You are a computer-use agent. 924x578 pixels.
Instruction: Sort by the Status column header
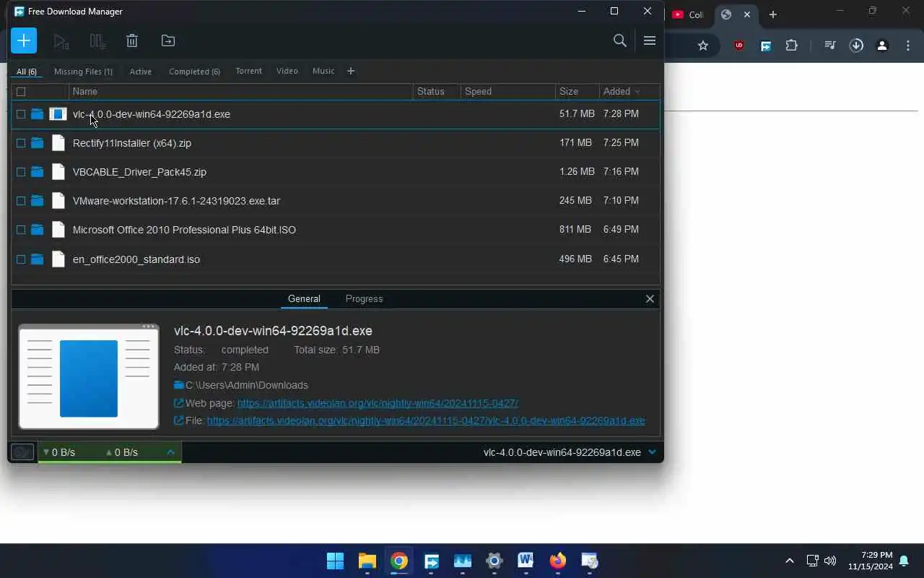click(x=430, y=92)
